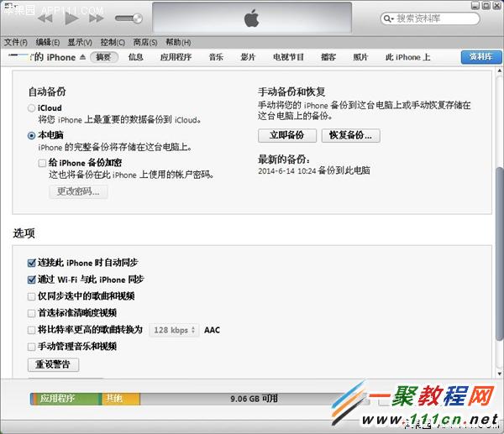Enable 给 iPhone 备份加密 checkbox
The height and width of the screenshot is (434, 504).
click(x=42, y=163)
